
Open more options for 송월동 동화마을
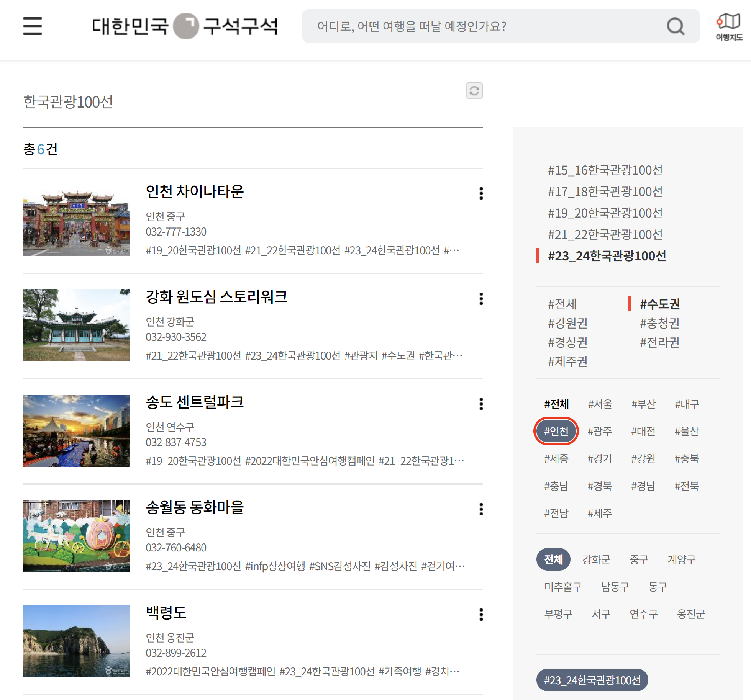pyautogui.click(x=481, y=509)
